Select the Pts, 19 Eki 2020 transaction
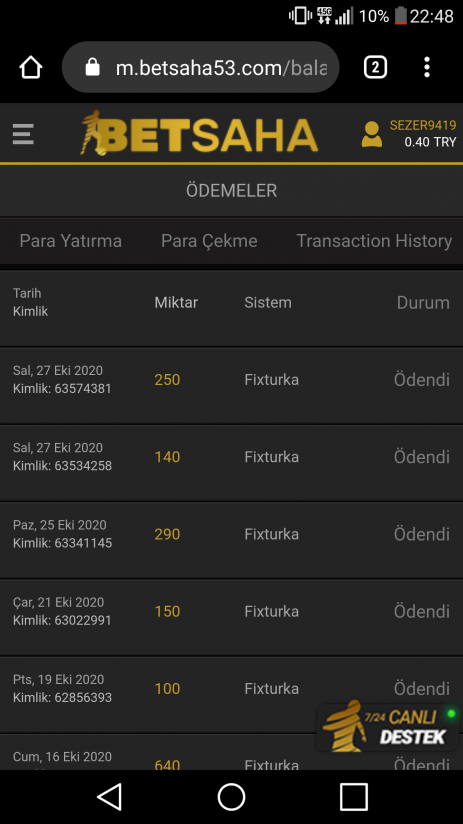This screenshot has width=463, height=824. coord(231,695)
